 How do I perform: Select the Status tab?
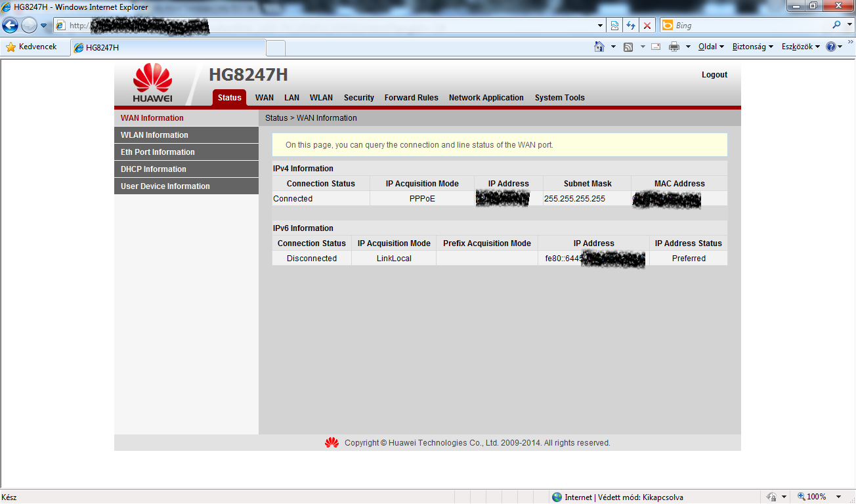[230, 98]
